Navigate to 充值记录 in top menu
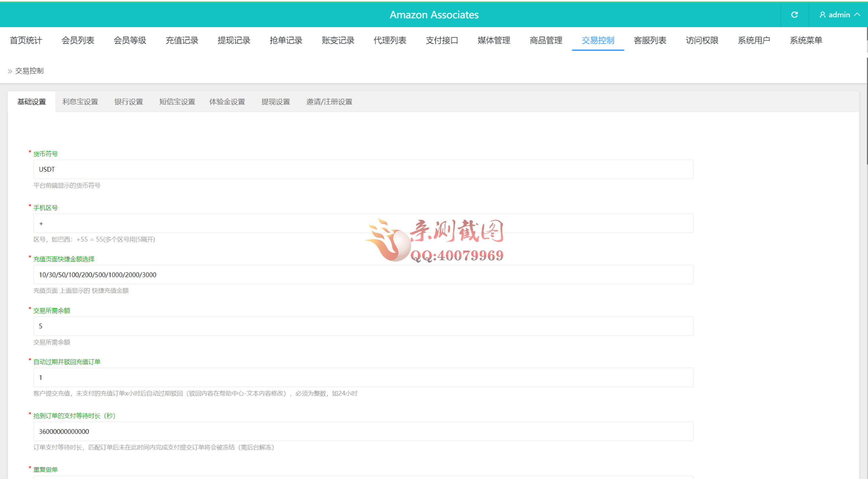The width and height of the screenshot is (868, 479). (x=182, y=40)
